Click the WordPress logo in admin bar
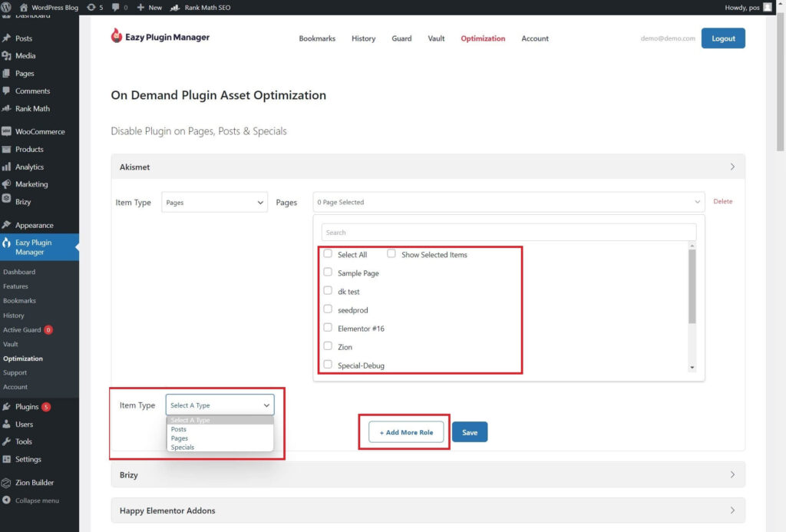This screenshot has height=532, width=786. [6, 7]
